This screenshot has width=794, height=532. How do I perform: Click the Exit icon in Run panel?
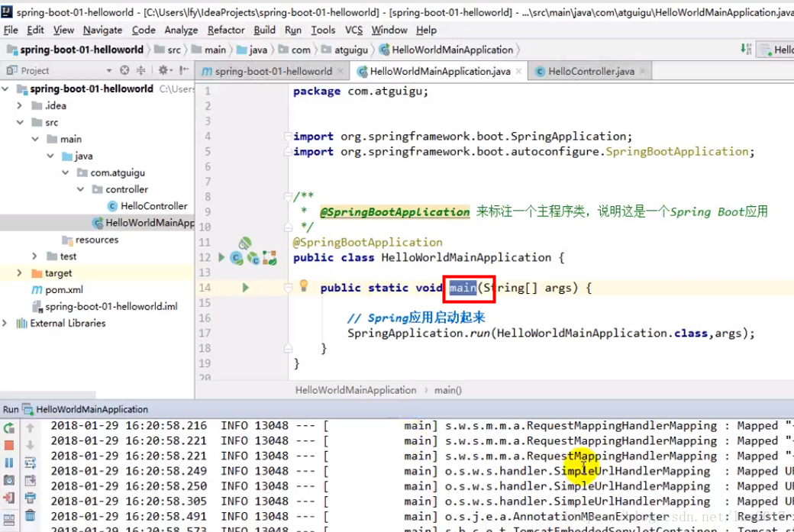tap(9, 498)
